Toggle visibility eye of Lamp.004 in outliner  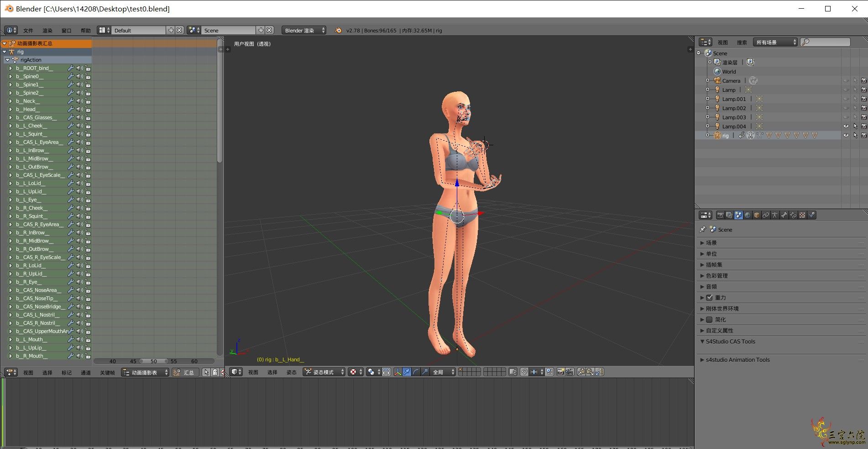click(846, 126)
